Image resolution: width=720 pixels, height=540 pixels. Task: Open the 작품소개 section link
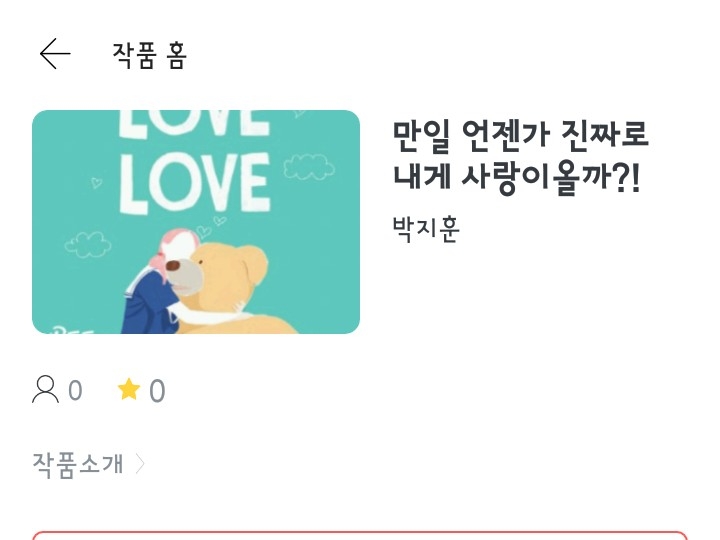click(78, 464)
